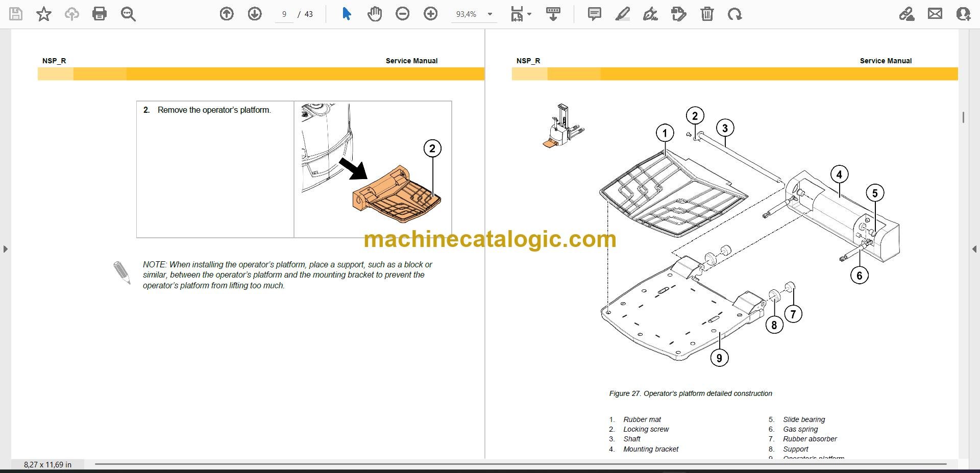
Task: Go to the previous page arrow
Action: (x=227, y=14)
